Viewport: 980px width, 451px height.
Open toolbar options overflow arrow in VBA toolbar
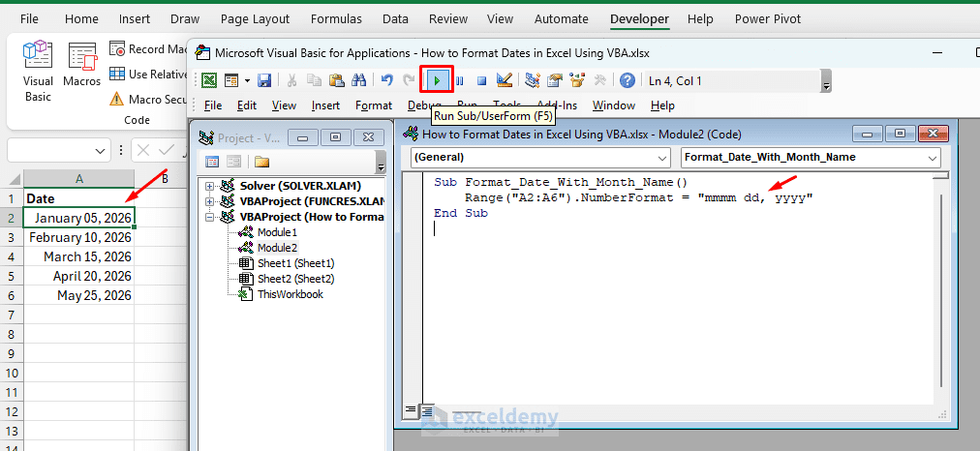coord(826,83)
